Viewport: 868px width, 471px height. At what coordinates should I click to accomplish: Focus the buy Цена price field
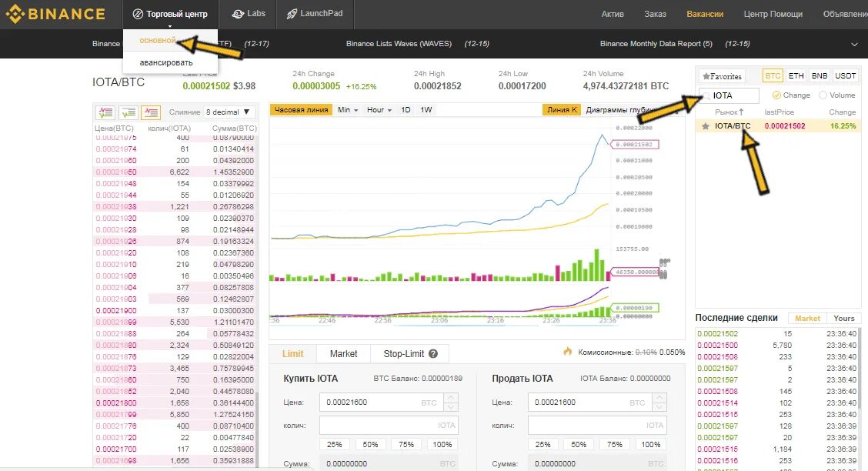382,403
